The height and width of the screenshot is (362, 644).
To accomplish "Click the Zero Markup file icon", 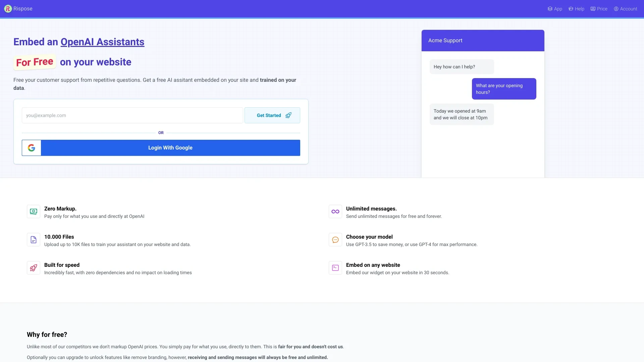I will 33,211.
